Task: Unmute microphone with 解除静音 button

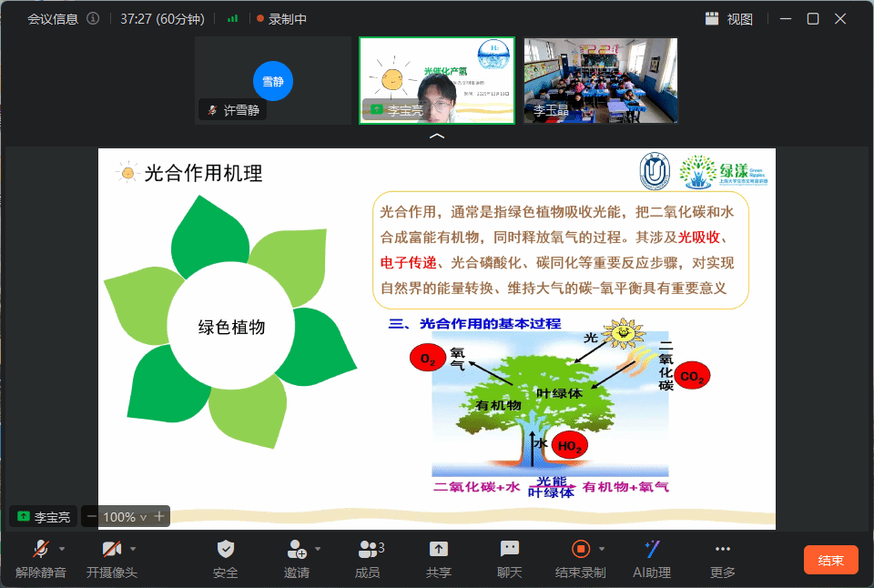Action: coord(40,549)
